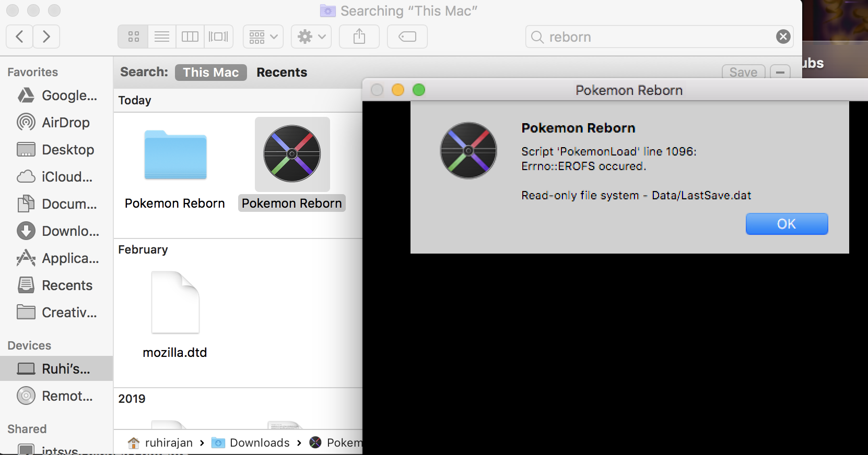This screenshot has height=455, width=868.
Task: Save the current search
Action: (743, 73)
